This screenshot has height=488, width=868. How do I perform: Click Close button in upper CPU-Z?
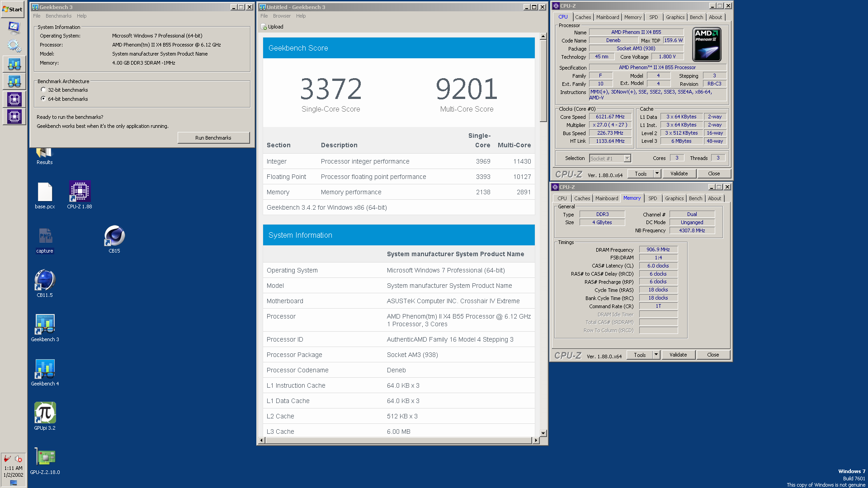714,174
